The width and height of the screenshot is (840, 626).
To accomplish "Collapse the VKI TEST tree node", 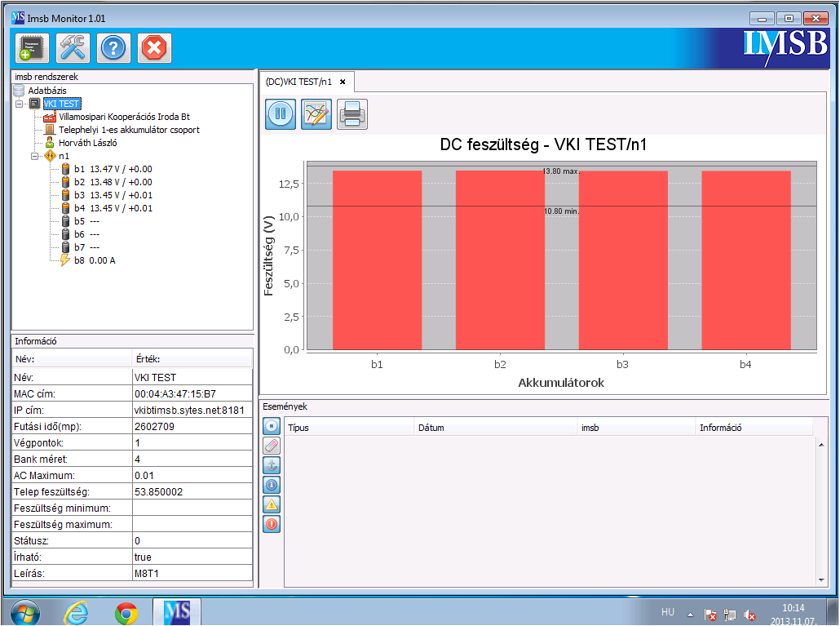I will click(x=20, y=104).
